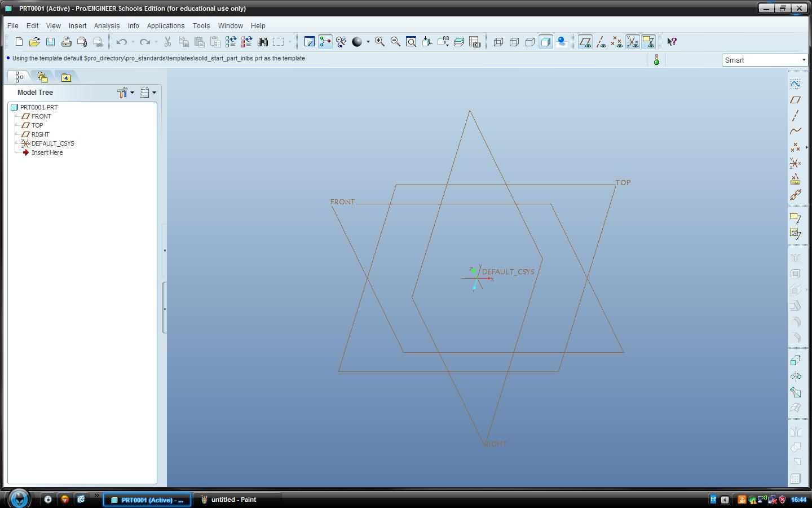Open a file using the folder icon
Screen dimensions: 812x508
[34, 42]
